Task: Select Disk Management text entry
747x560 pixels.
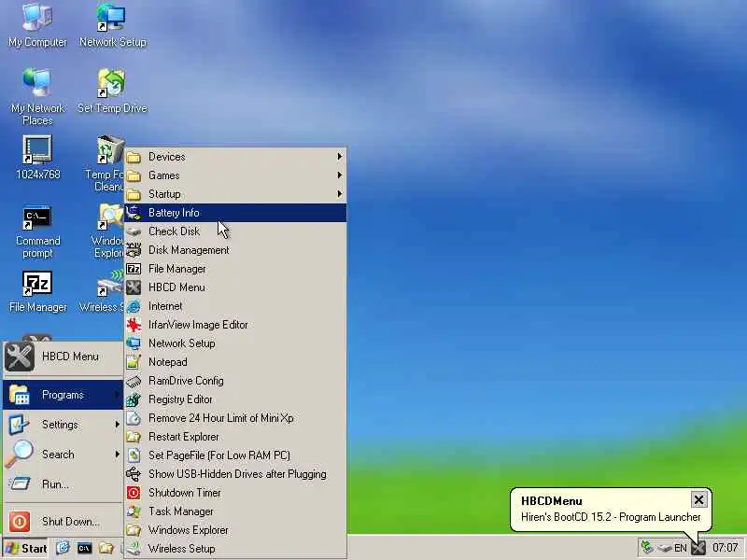Action: click(x=189, y=250)
